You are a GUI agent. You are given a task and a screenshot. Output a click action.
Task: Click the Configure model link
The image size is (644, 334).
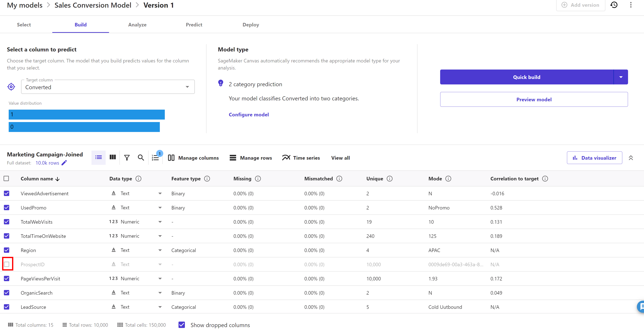pyautogui.click(x=249, y=115)
